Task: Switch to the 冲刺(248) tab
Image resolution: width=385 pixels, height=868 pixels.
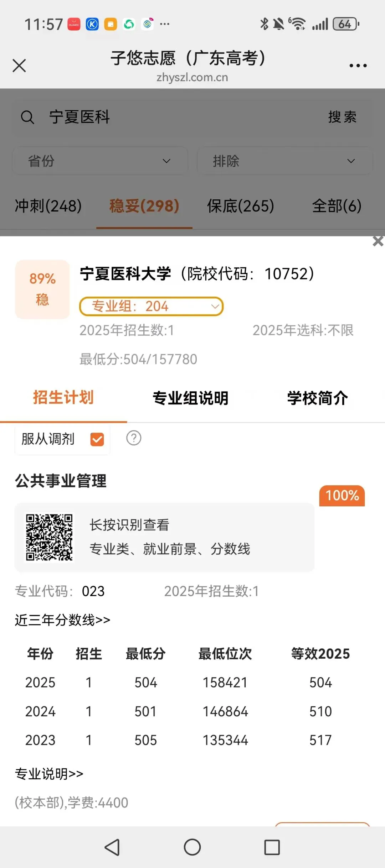Action: click(x=48, y=206)
